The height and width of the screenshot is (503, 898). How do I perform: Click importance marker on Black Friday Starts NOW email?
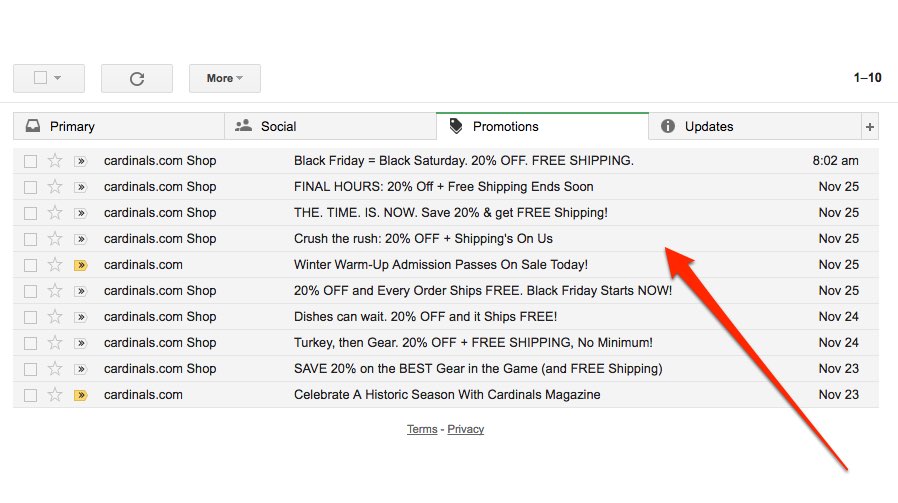[x=81, y=292]
